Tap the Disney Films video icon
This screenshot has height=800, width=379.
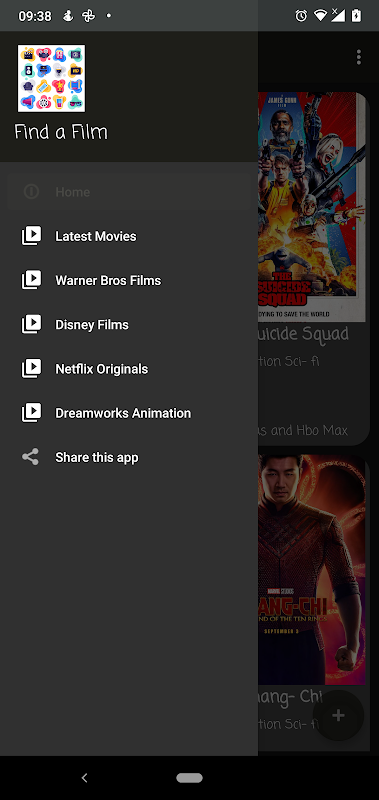click(x=31, y=324)
